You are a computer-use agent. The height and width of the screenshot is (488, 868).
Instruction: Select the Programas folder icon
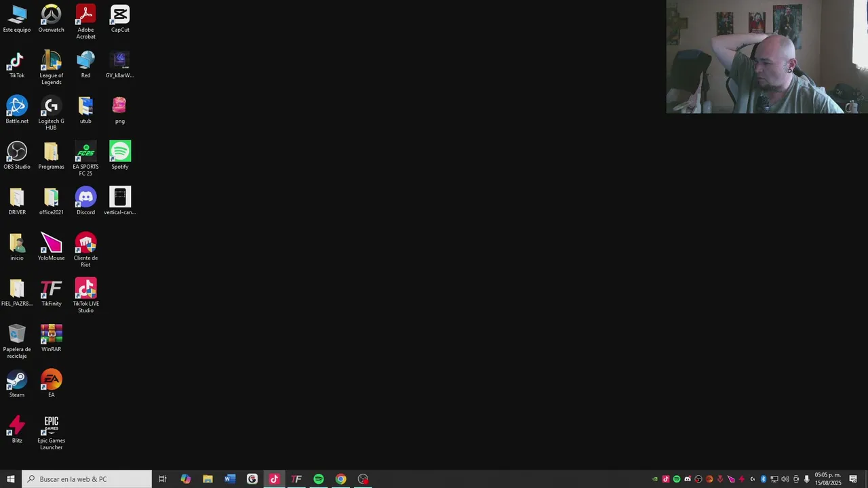click(x=51, y=156)
